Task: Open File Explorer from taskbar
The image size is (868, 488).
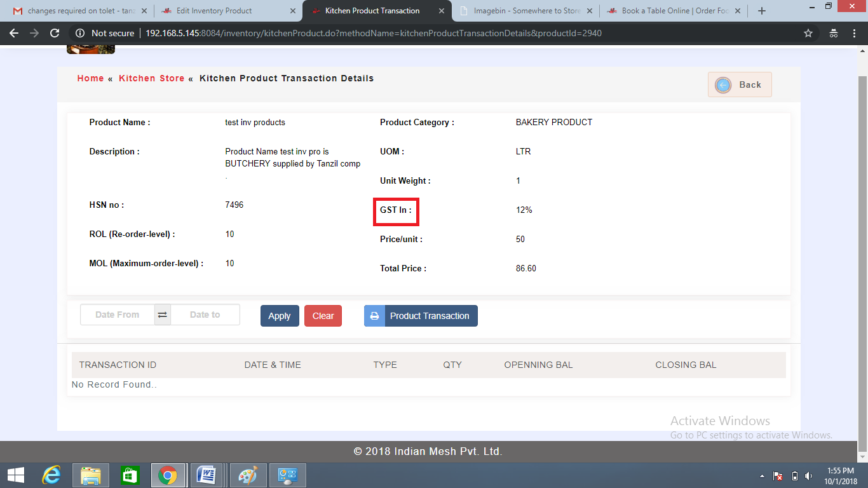Action: click(x=91, y=475)
